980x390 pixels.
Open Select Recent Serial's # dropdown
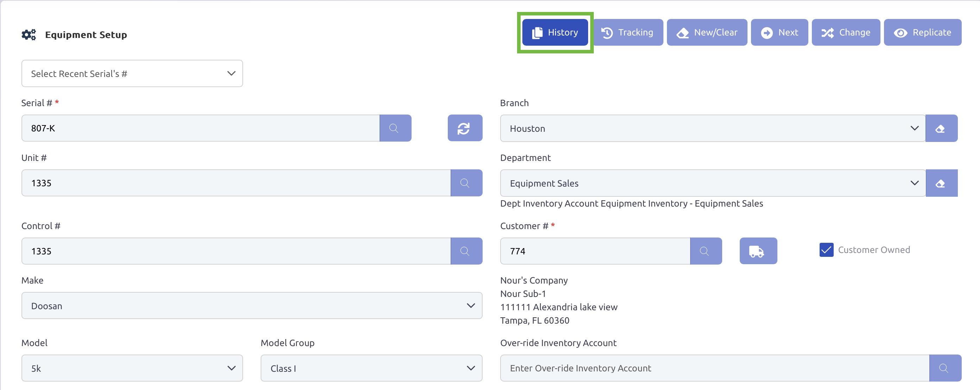click(x=132, y=73)
